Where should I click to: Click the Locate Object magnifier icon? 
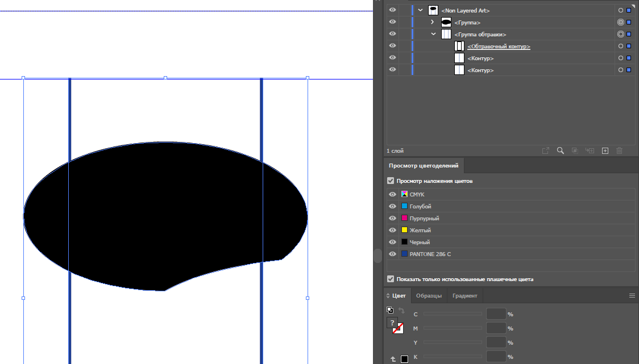pyautogui.click(x=560, y=150)
